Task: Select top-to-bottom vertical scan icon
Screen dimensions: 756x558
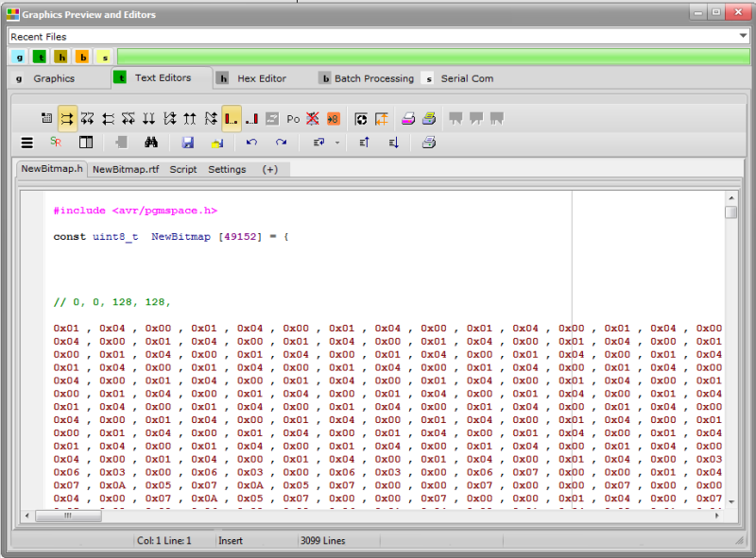Action: point(149,119)
